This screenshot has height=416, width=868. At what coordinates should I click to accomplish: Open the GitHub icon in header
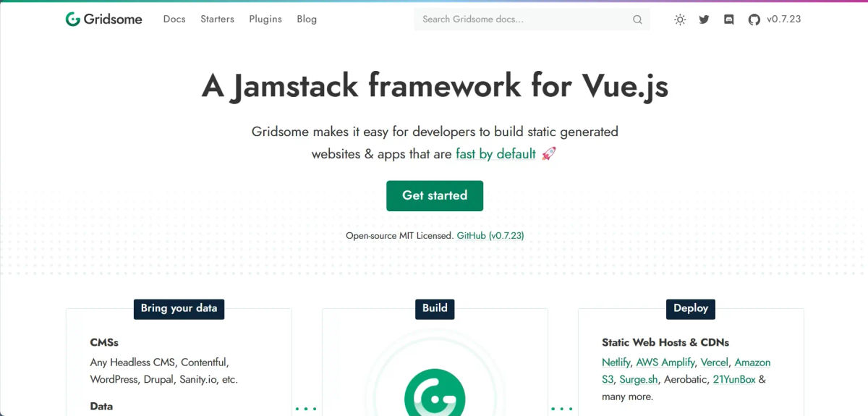click(x=754, y=20)
